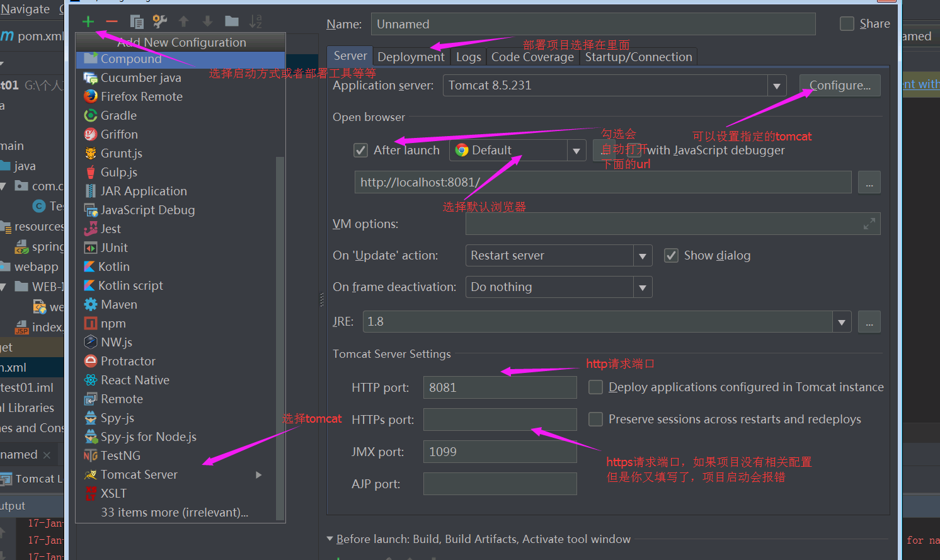Image resolution: width=940 pixels, height=560 pixels.
Task: Open the On frame deactivation dropdown
Action: point(643,287)
